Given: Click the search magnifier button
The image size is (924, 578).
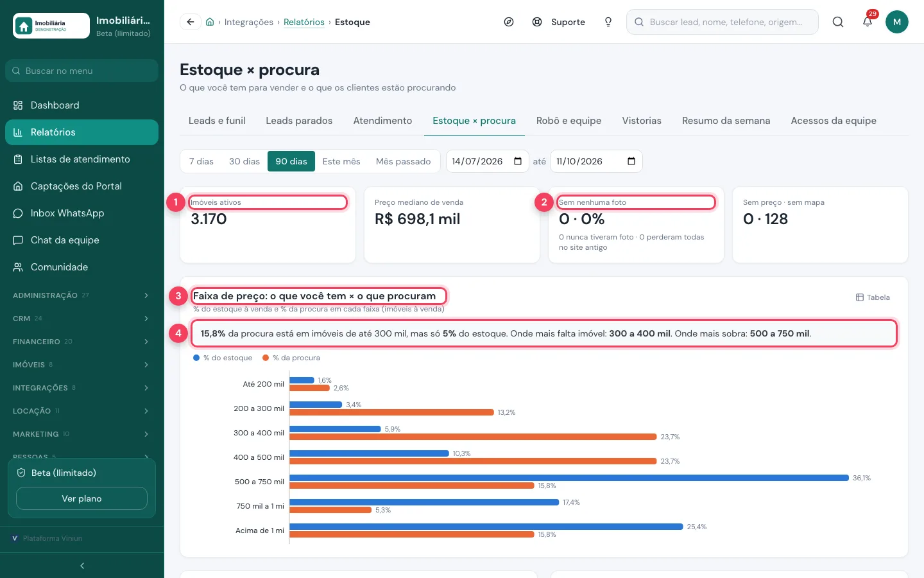Looking at the screenshot, I should [x=838, y=22].
